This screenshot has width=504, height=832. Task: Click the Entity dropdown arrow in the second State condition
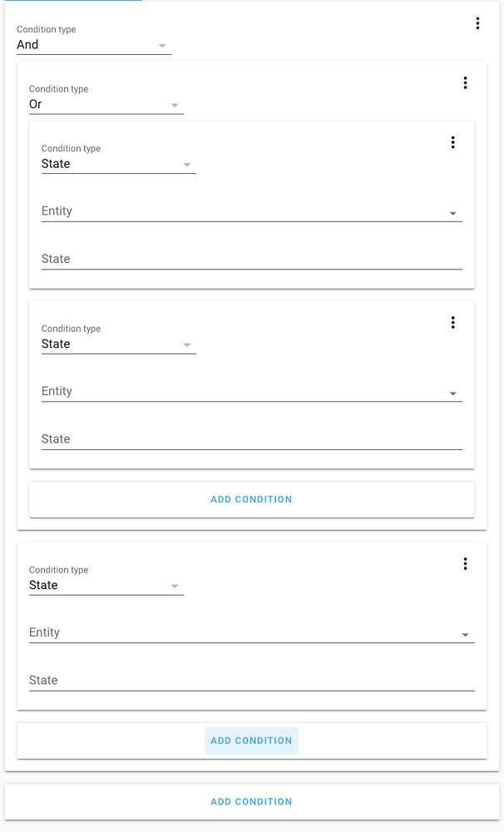pyautogui.click(x=454, y=394)
